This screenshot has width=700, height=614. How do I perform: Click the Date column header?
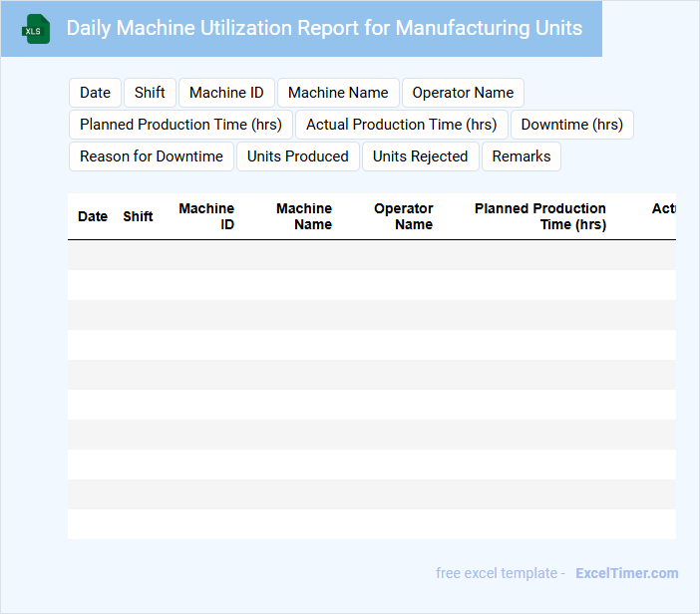(x=93, y=216)
